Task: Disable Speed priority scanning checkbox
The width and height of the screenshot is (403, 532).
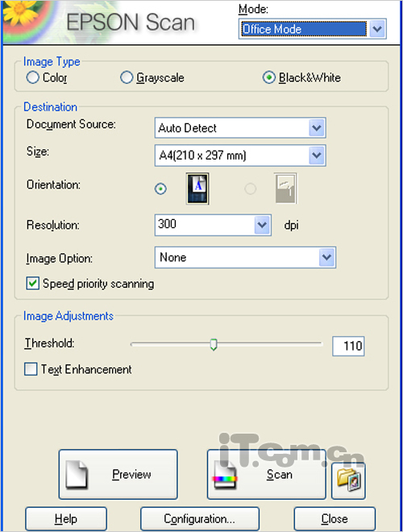Action: point(32,283)
